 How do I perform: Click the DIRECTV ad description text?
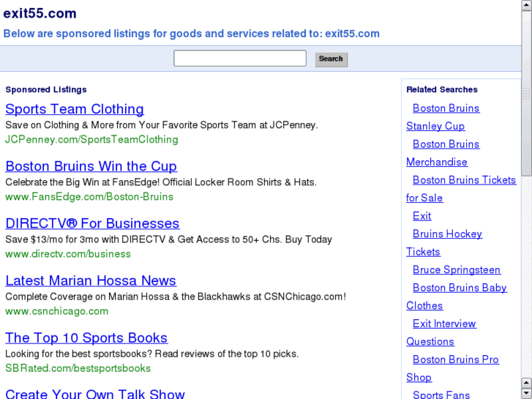[x=168, y=239]
